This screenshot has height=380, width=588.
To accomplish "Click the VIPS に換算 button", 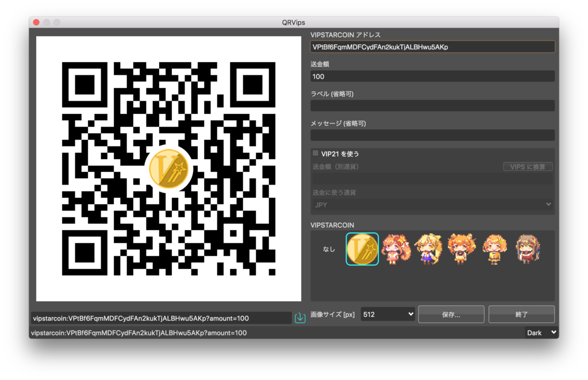I will (528, 167).
